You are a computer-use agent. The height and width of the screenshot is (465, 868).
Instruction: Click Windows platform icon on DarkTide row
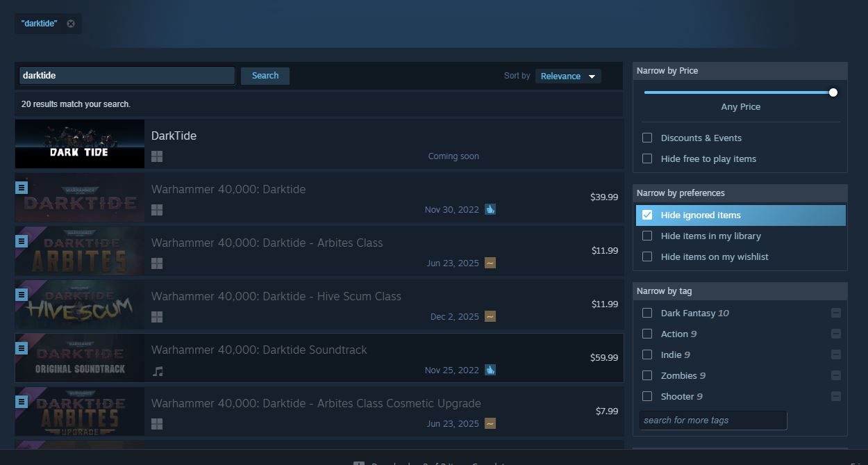[157, 156]
